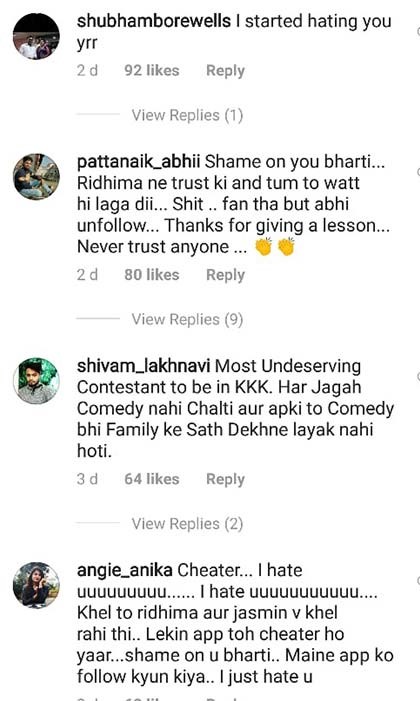420x701 pixels.
Task: Reply to pattanaik_abhii comment
Action: pos(225,275)
